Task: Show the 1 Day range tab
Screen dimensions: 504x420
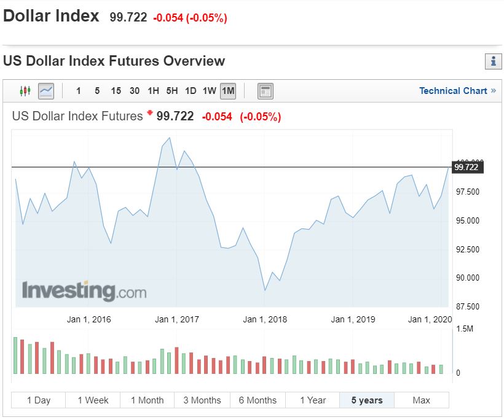Action: [x=38, y=400]
